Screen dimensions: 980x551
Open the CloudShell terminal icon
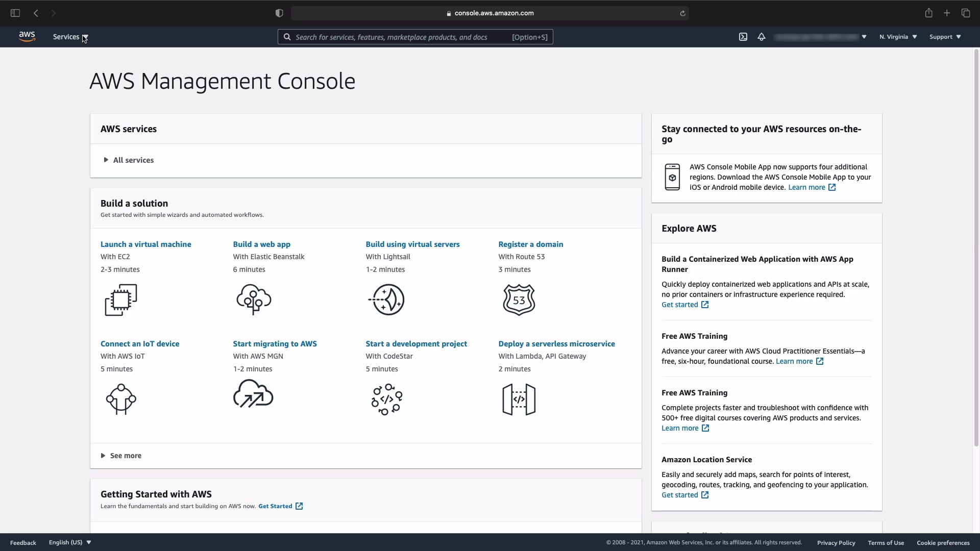click(743, 37)
